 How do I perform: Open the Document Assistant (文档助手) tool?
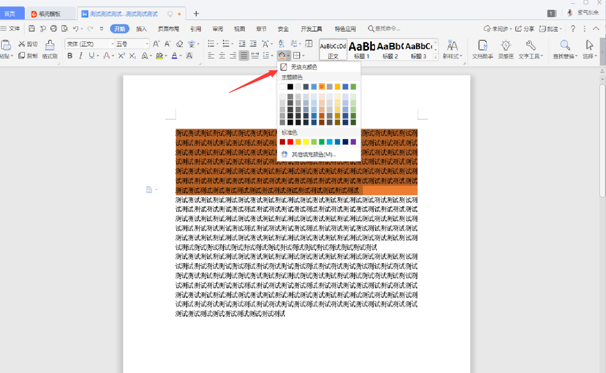(482, 49)
